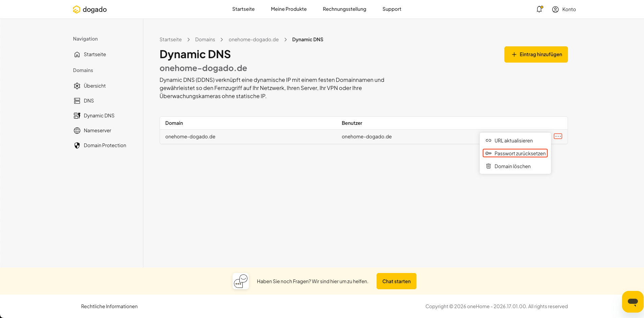The width and height of the screenshot is (644, 318).
Task: Open Meine Produkte in the top navigation
Action: point(289,9)
